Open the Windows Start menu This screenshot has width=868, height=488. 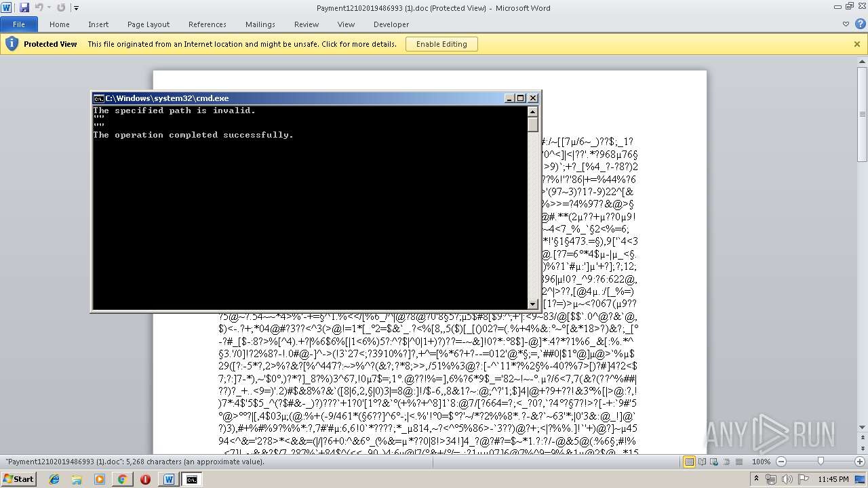[18, 479]
